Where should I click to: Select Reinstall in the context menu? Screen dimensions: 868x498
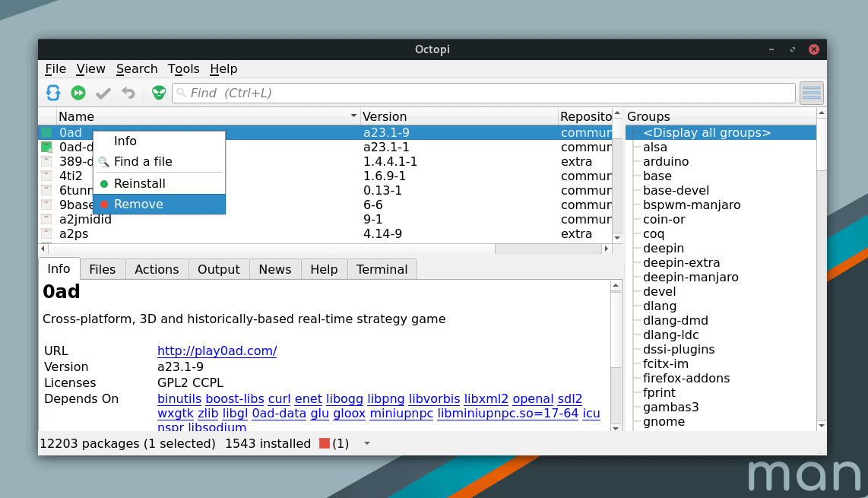pos(139,183)
